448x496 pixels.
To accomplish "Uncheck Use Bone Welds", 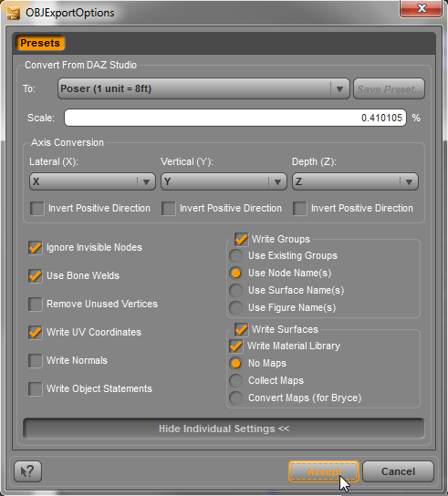I will pyautogui.click(x=36, y=276).
